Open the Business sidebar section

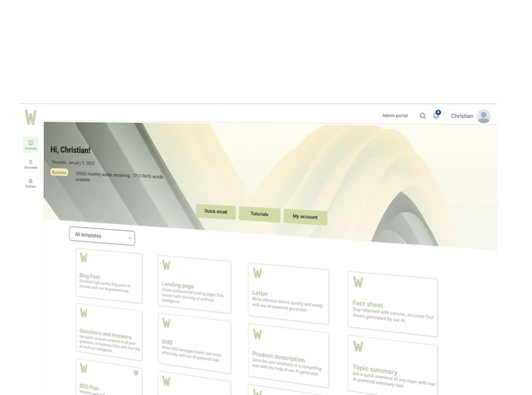click(31, 183)
